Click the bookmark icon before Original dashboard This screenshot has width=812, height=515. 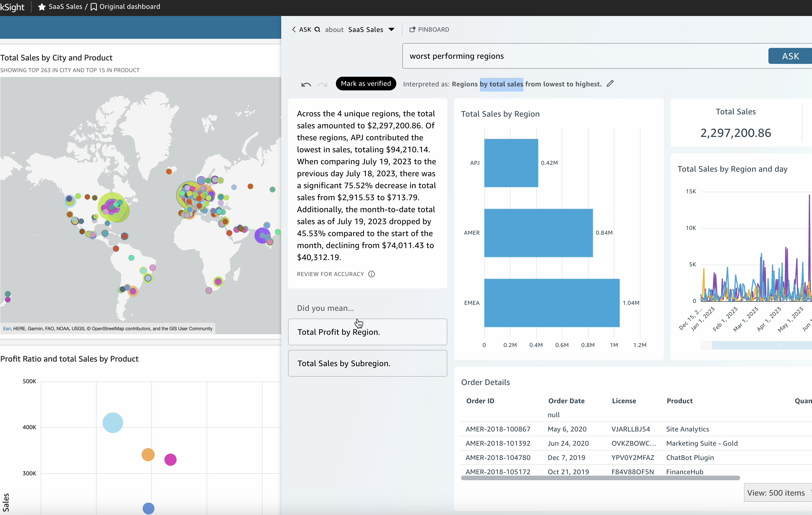pos(94,7)
